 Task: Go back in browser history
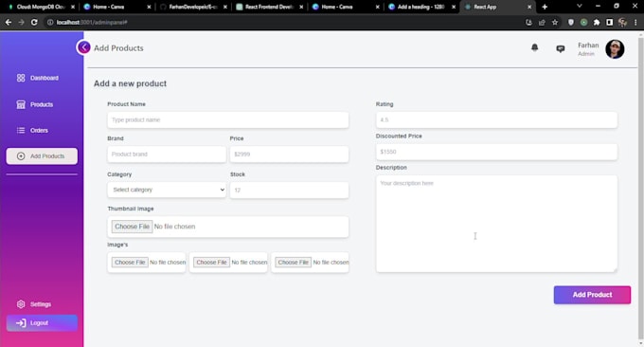tap(9, 22)
